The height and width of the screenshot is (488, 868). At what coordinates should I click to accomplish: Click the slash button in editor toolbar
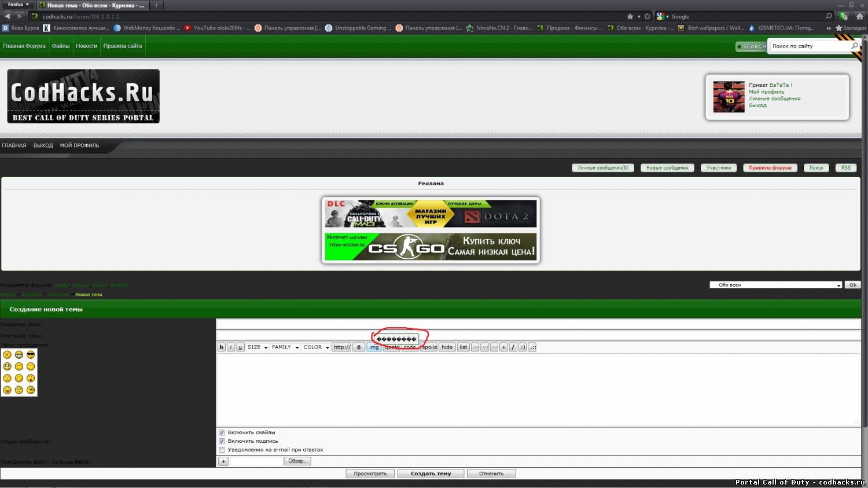coord(513,347)
